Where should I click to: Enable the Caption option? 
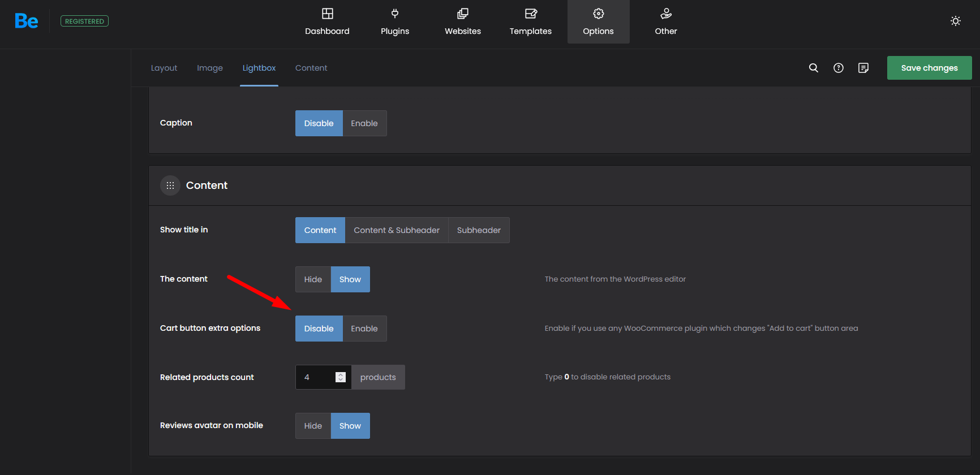[364, 123]
